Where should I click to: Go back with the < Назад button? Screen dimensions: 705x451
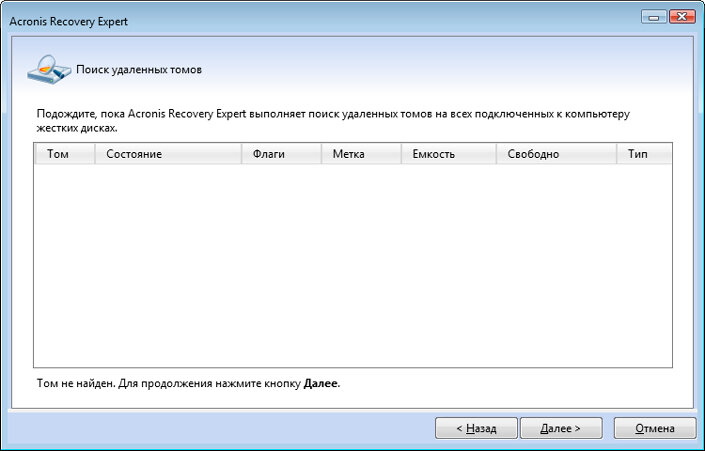(x=476, y=428)
